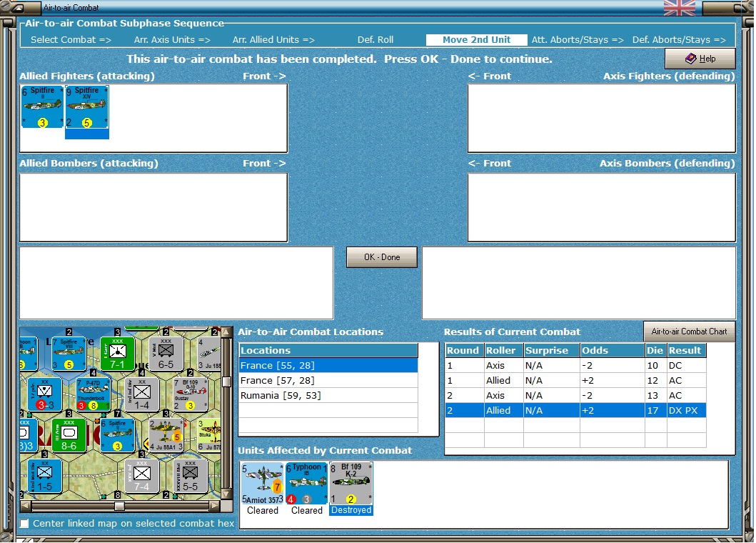Select the Spitfire XIV fighter counter

(x=87, y=106)
